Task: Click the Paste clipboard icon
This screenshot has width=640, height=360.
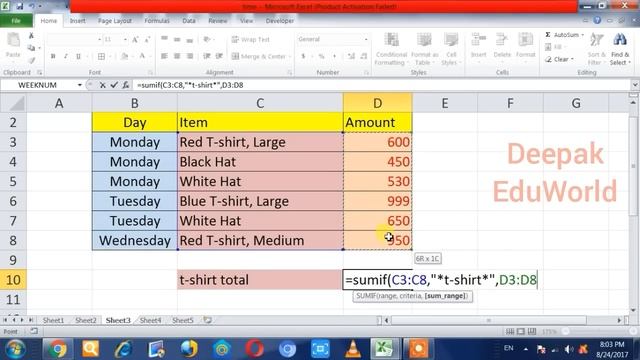Action: 13,40
